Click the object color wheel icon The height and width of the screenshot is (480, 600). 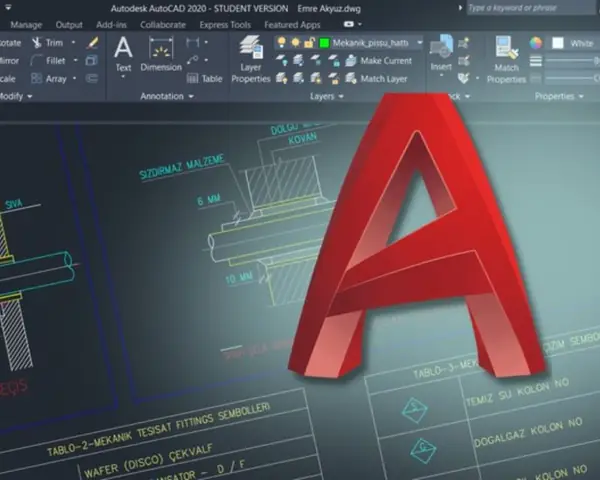click(536, 43)
